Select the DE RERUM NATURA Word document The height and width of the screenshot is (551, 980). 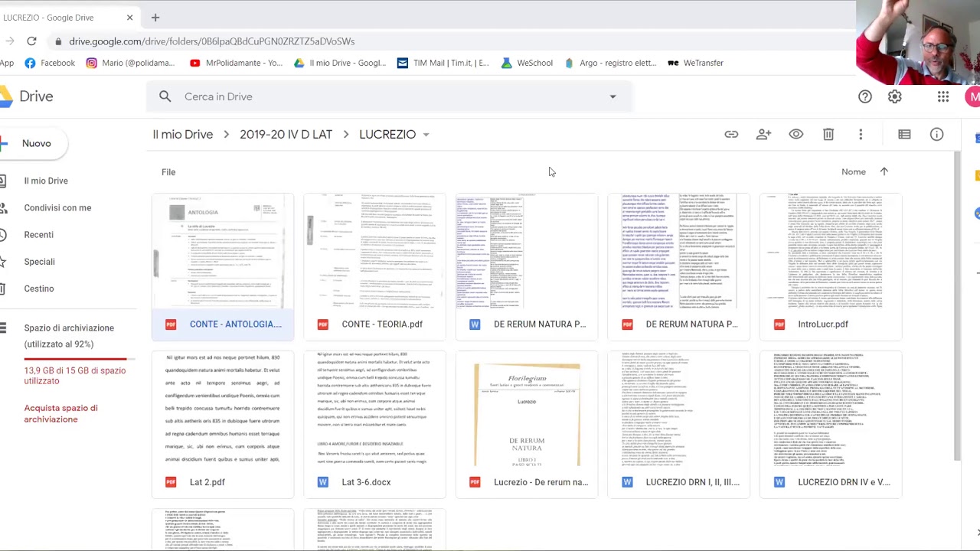pos(527,267)
